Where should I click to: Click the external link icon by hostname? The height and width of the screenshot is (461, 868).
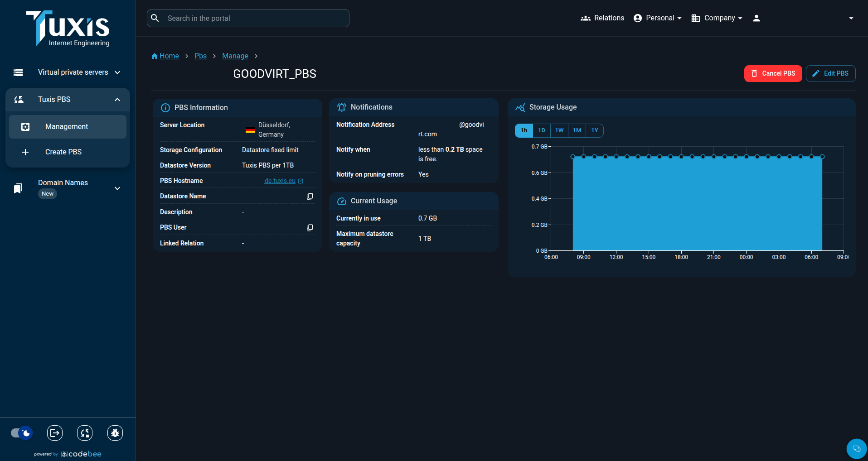pyautogui.click(x=301, y=181)
